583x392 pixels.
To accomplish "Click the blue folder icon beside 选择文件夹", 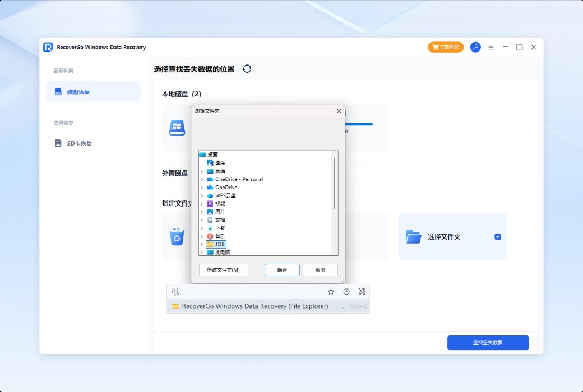I will [x=413, y=236].
